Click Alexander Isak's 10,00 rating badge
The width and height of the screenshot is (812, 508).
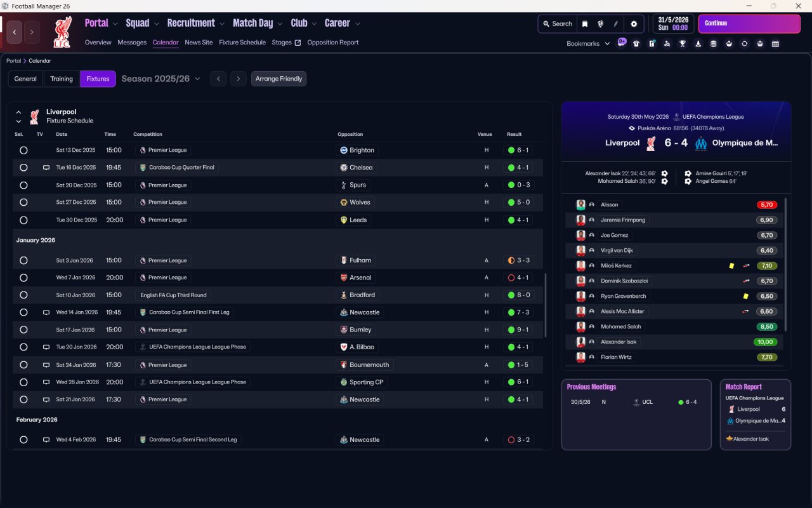point(766,342)
